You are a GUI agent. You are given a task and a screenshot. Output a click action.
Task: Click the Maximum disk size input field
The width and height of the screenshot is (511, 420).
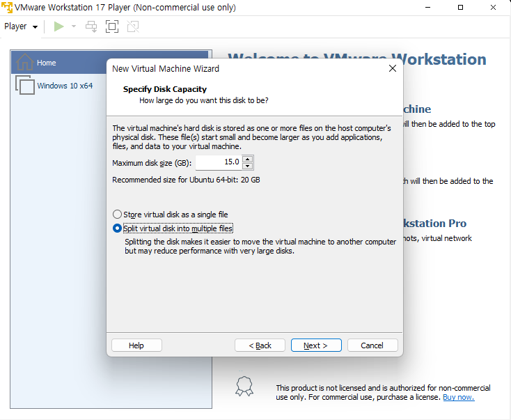pos(219,162)
